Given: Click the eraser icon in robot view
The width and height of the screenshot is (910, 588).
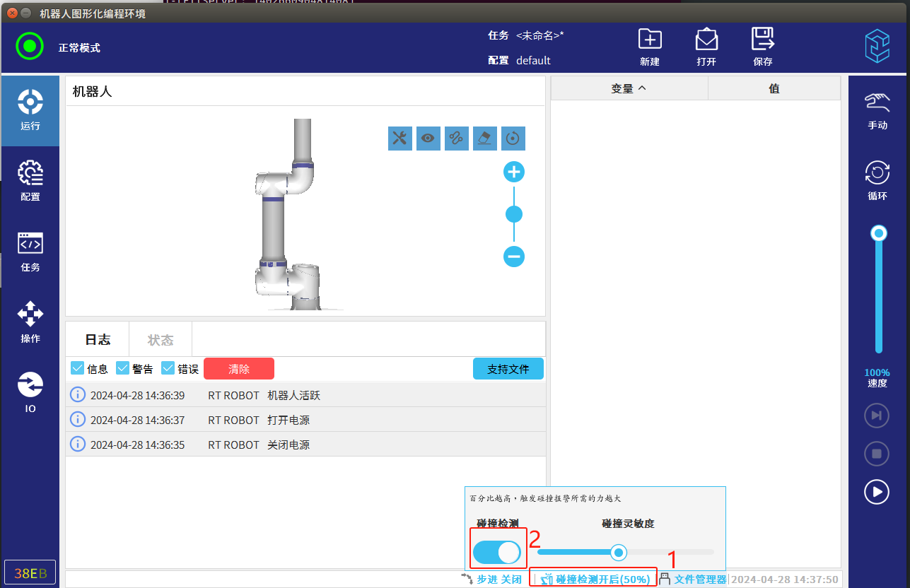Looking at the screenshot, I should [x=484, y=139].
